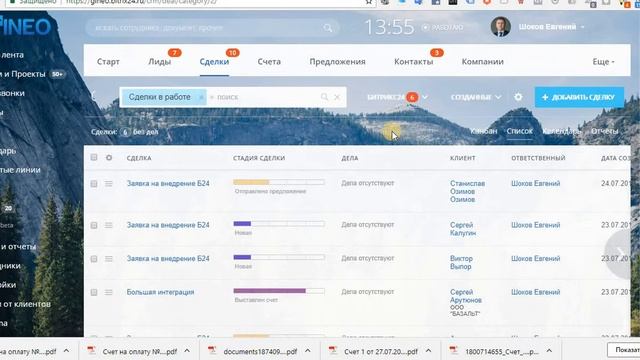Click the 'Показать' downloads button

[x=624, y=350]
